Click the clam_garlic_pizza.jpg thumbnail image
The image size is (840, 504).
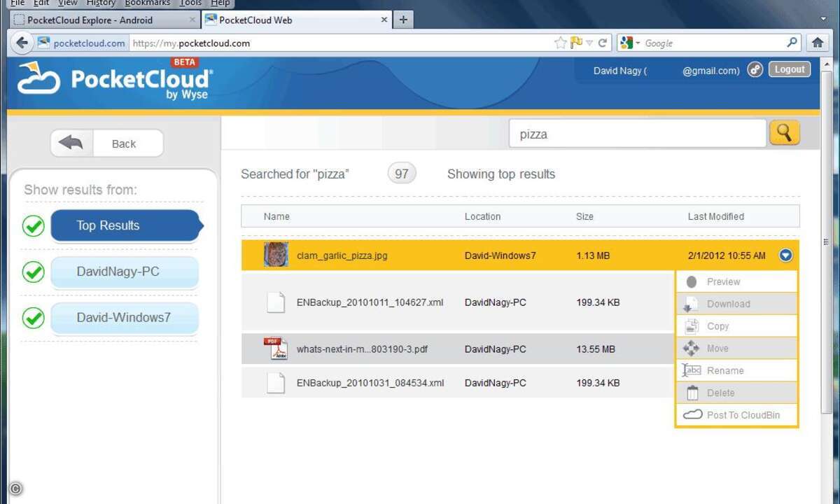(x=276, y=255)
